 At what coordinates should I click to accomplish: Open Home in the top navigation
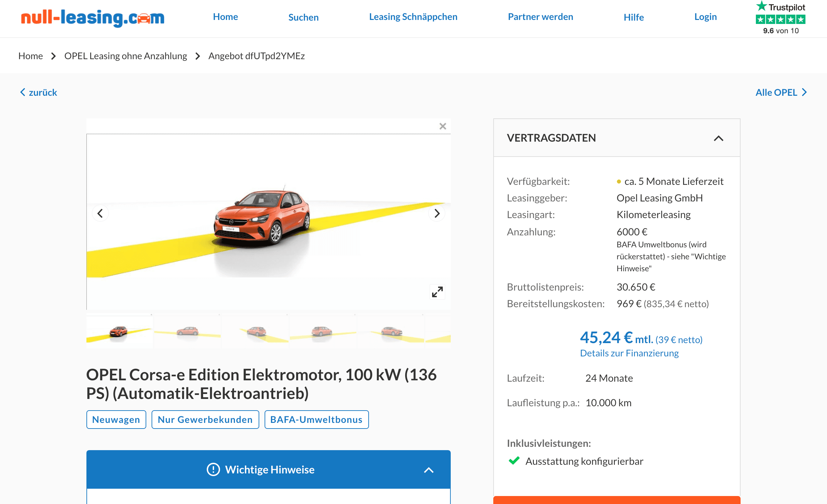coord(226,17)
